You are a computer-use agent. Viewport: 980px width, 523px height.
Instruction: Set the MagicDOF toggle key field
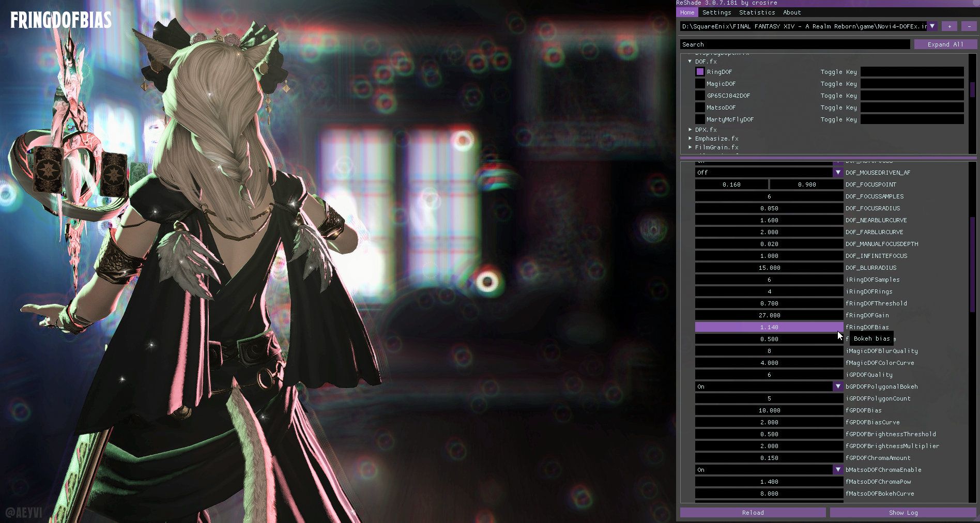pyautogui.click(x=912, y=84)
